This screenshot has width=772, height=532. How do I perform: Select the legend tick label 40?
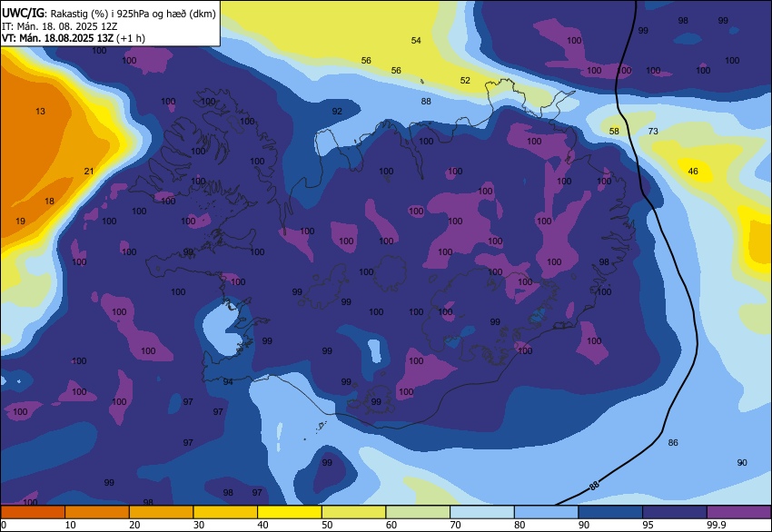tap(262, 525)
